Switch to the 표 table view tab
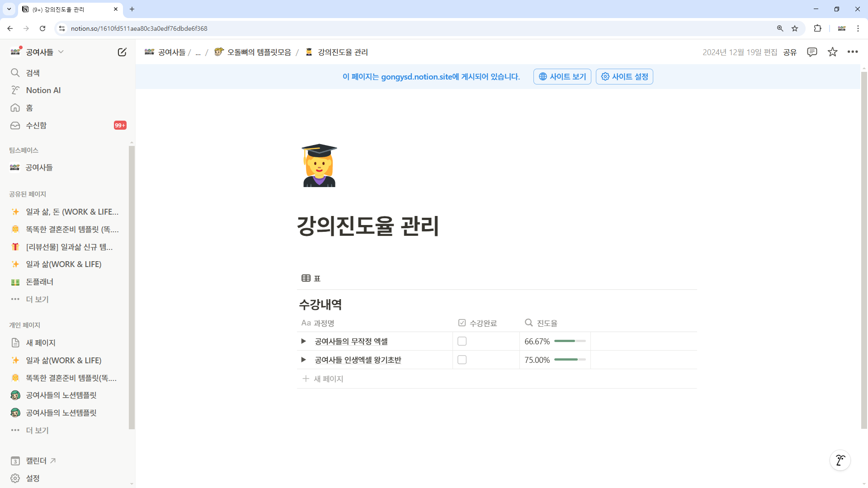This screenshot has width=868, height=488. 311,278
